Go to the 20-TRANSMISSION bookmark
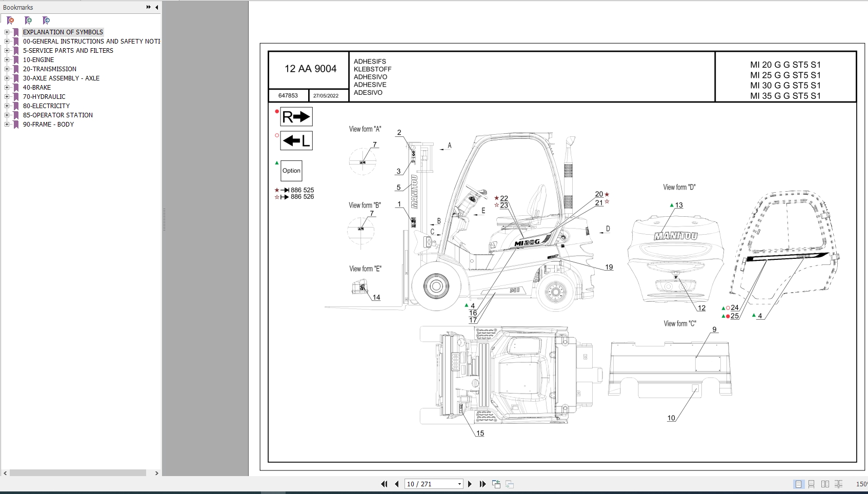The image size is (868, 494). [x=50, y=69]
